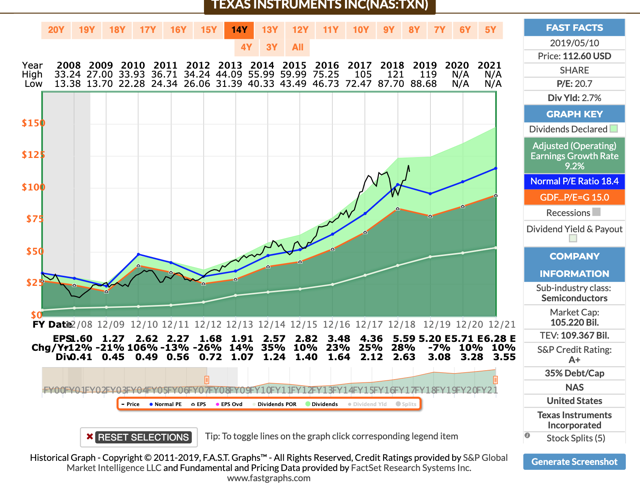The image size is (640, 484).
Task: Open the www.fastgraphs.com link
Action: [x=269, y=478]
